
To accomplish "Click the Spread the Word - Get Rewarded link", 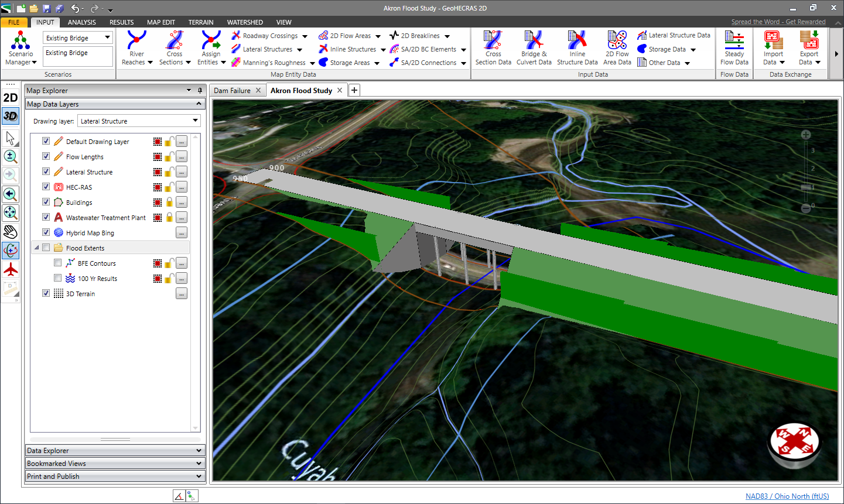I will click(778, 21).
